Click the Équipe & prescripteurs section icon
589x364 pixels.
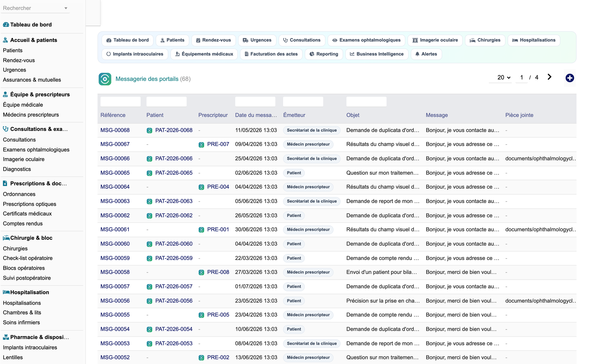(5, 95)
